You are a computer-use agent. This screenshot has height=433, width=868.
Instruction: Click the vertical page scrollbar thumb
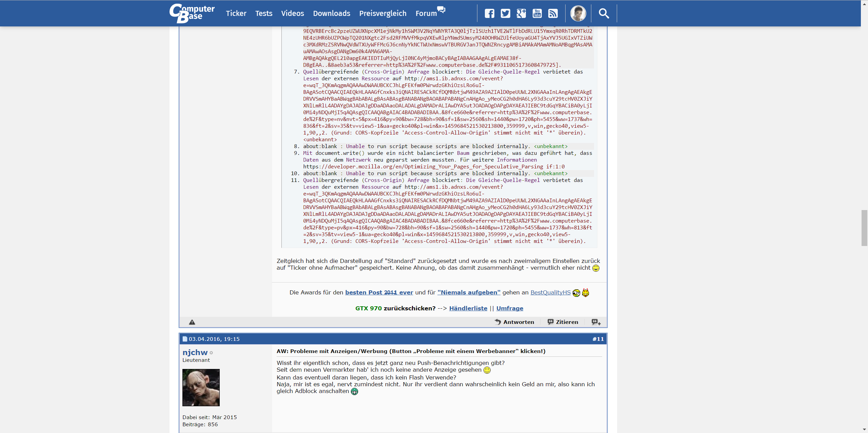[x=864, y=228]
